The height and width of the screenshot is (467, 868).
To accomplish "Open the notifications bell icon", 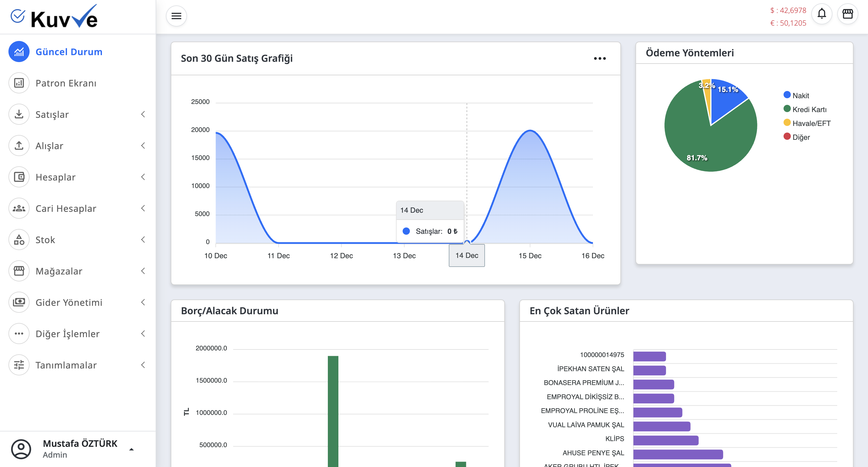I will 822,14.
